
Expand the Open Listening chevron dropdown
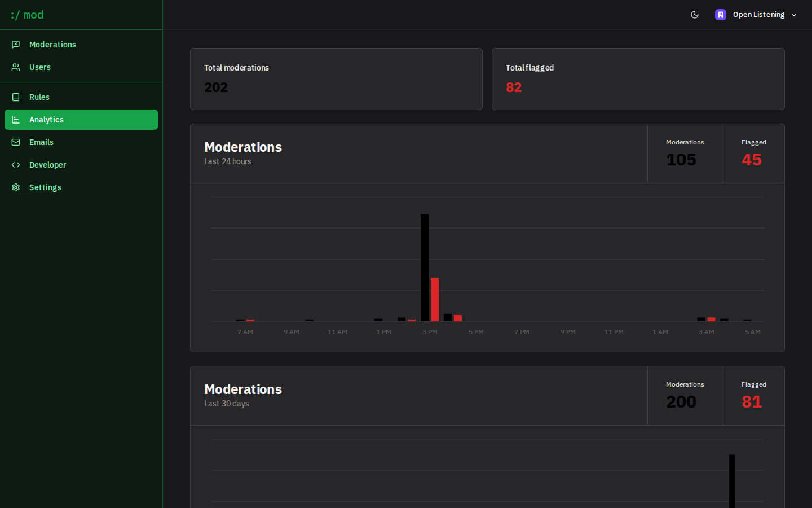point(794,15)
